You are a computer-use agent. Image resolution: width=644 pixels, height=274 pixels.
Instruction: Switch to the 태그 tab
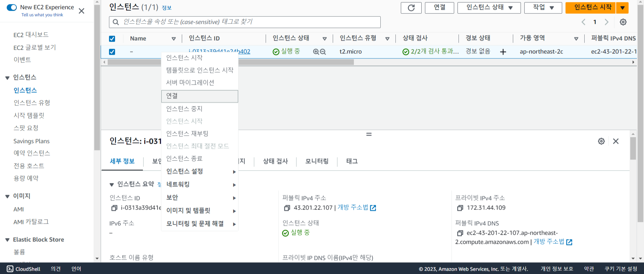352,162
